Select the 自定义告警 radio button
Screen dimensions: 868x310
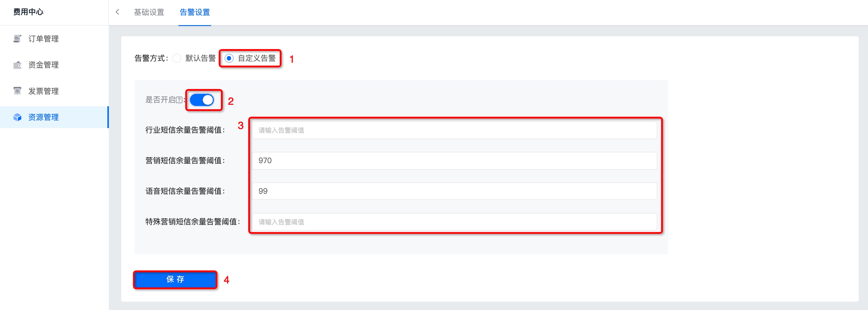pos(229,58)
